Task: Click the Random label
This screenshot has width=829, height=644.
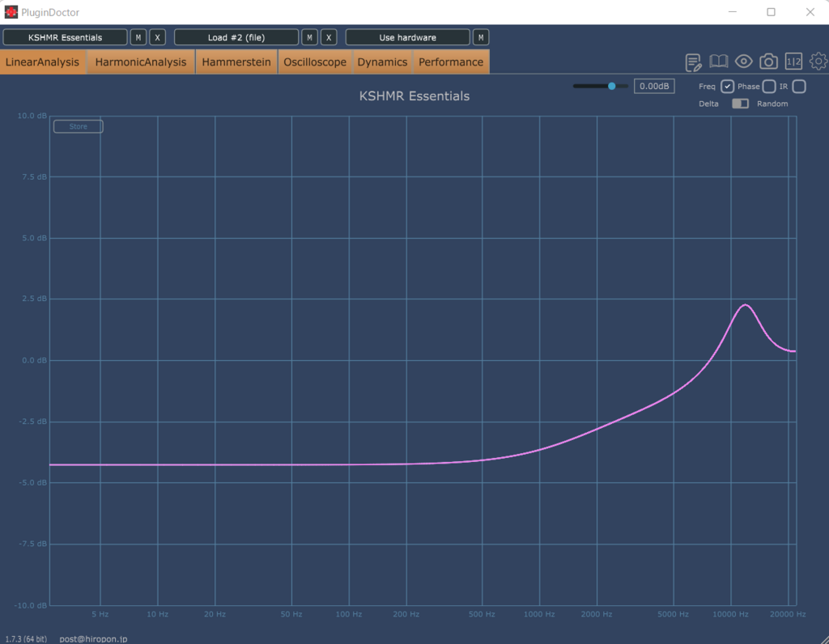Action: [x=772, y=104]
